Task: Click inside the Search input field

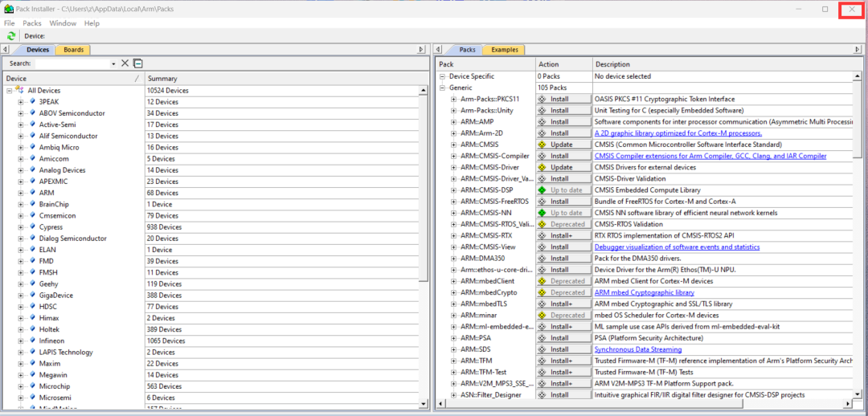Action: (72, 64)
